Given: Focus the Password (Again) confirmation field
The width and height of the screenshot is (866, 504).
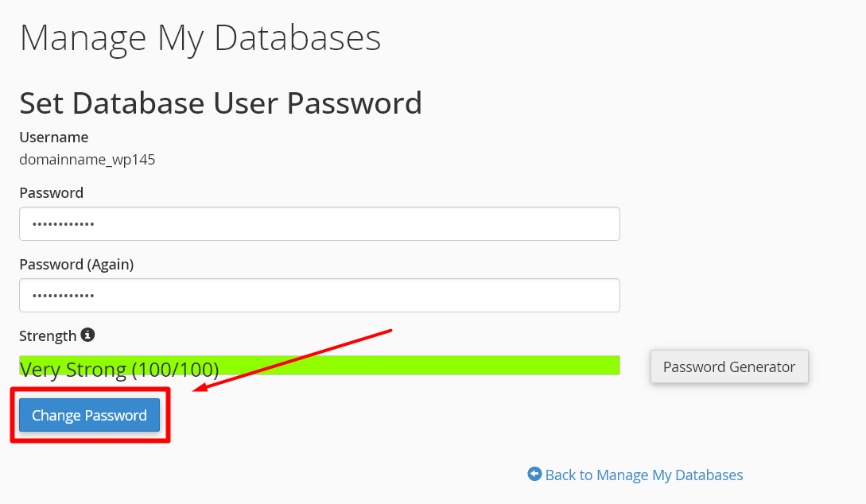Looking at the screenshot, I should [318, 295].
